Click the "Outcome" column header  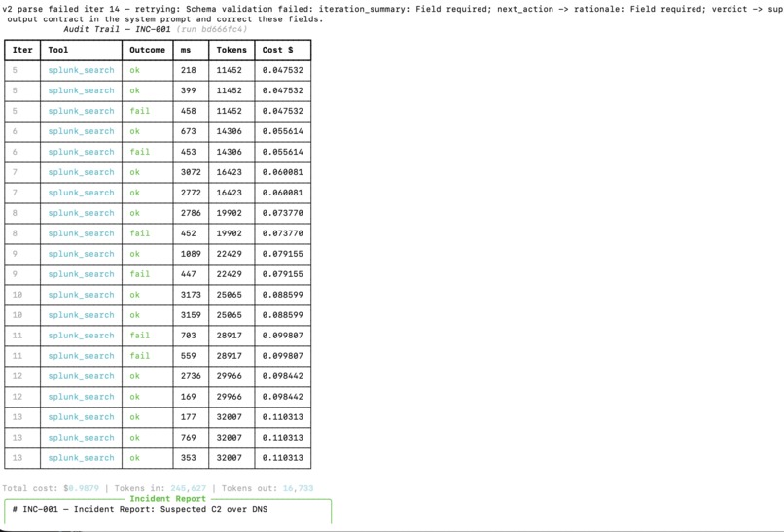click(147, 50)
